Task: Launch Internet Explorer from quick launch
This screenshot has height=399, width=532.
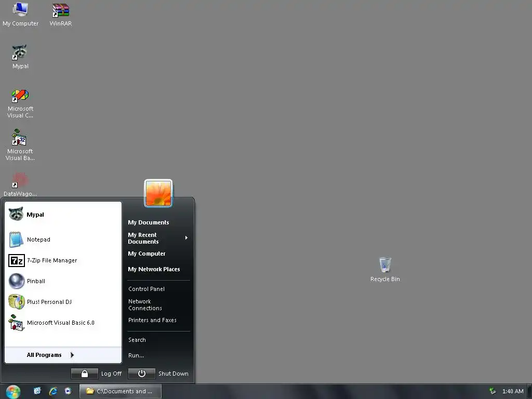Action: click(53, 391)
